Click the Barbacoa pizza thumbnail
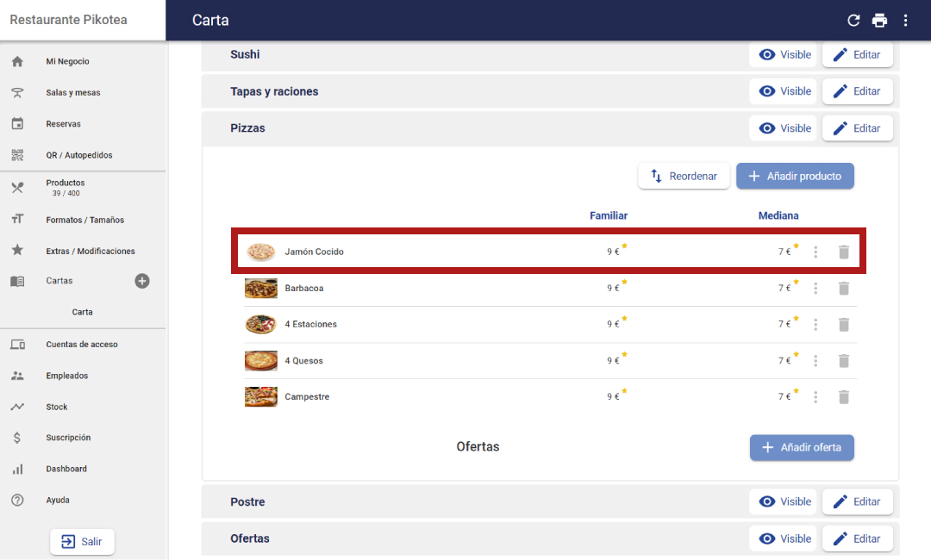Viewport: 931px width, 560px height. [x=260, y=289]
